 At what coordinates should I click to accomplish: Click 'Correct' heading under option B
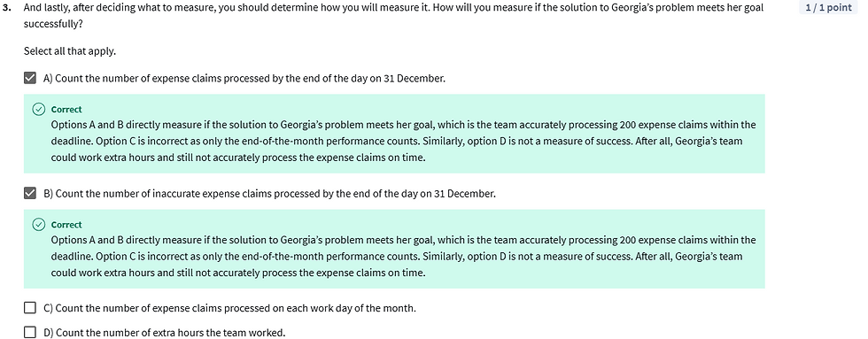pyautogui.click(x=66, y=225)
